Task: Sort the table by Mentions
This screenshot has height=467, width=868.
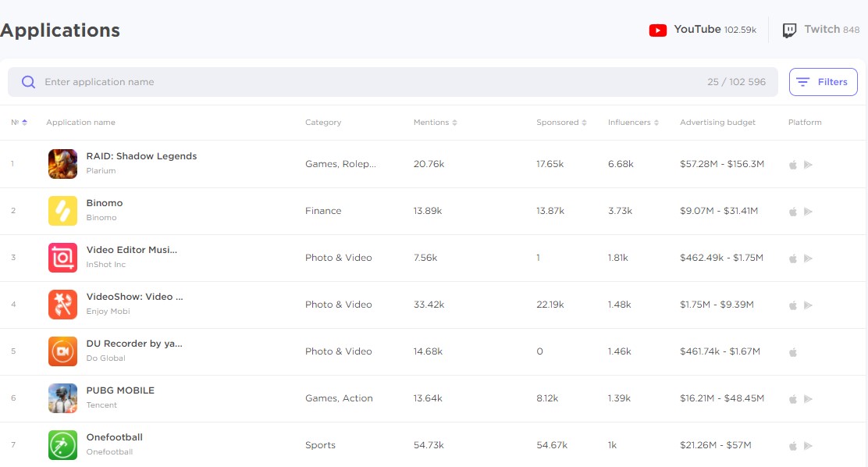Action: [435, 123]
